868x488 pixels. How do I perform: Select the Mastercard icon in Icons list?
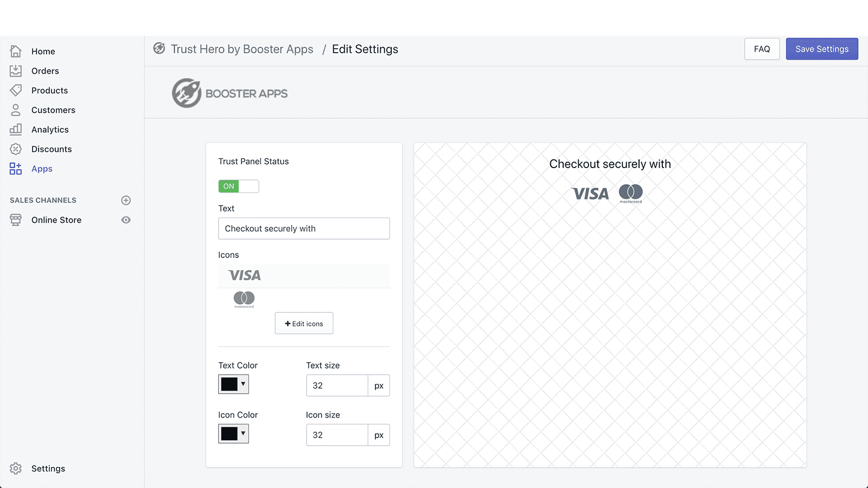tap(244, 299)
